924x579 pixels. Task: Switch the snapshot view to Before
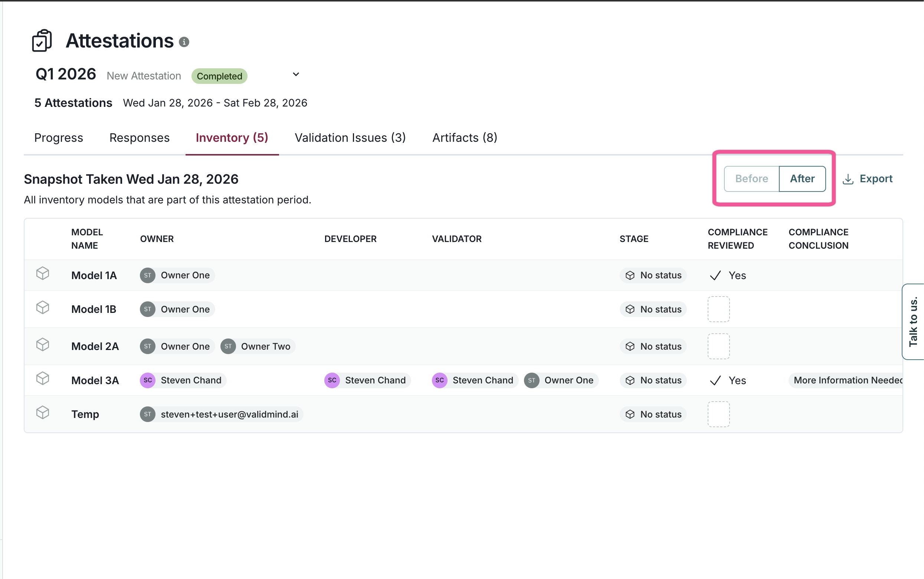click(x=751, y=179)
